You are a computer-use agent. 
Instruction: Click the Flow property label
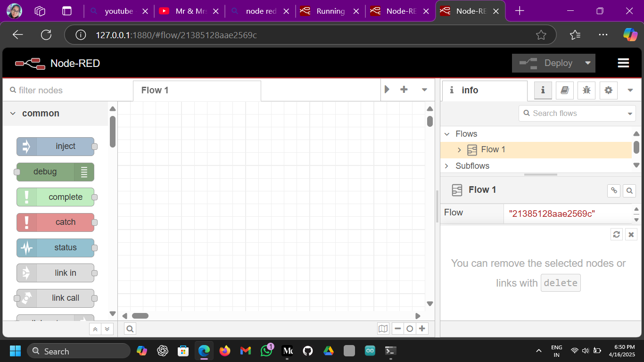[454, 213]
